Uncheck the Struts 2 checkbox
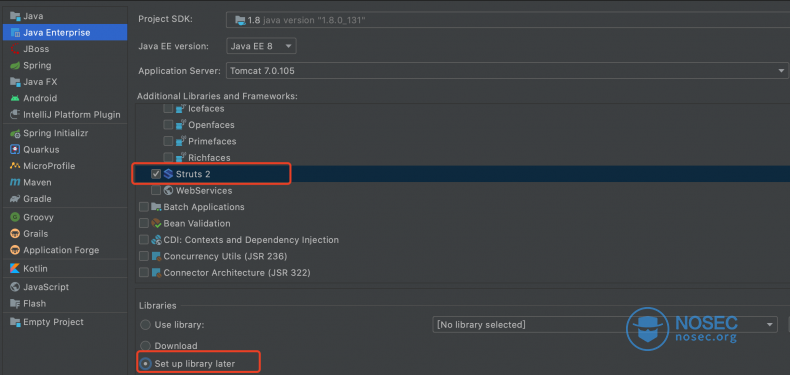790x375 pixels. 156,174
